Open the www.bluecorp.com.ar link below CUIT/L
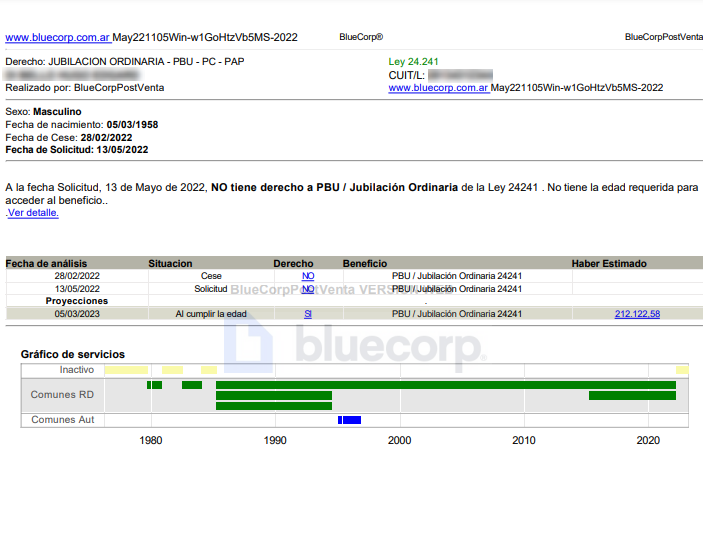703x551 pixels. coord(438,87)
